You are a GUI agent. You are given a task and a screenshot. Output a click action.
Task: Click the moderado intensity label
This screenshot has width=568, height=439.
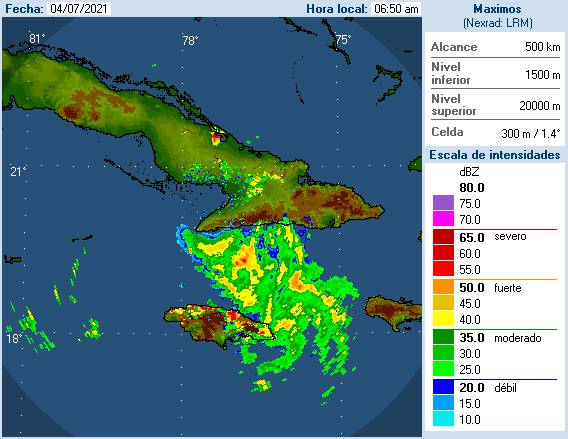[518, 338]
